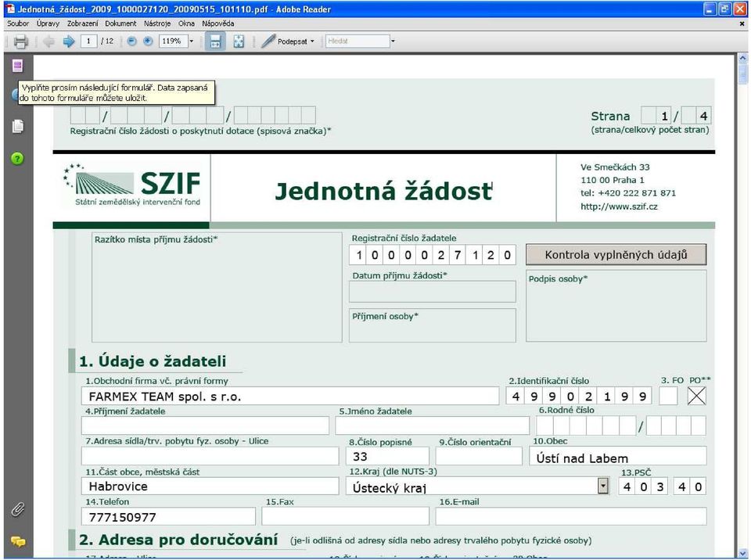
Task: Click the zoom in plus button
Action: (148, 41)
